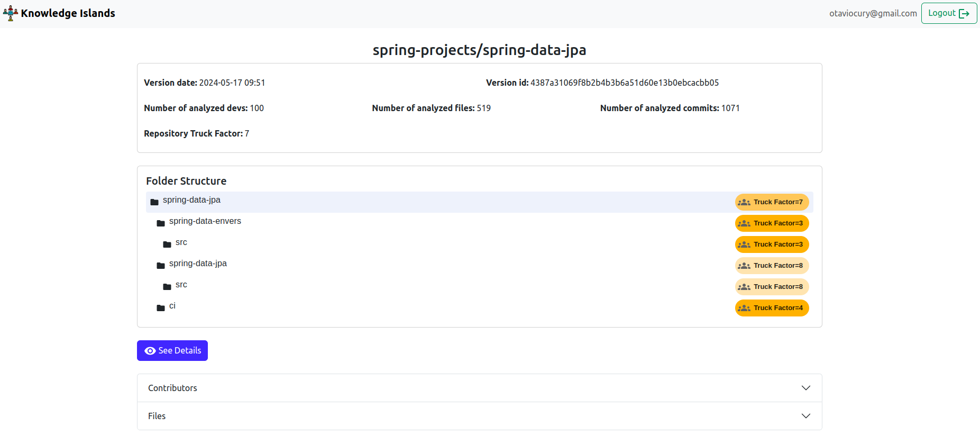The width and height of the screenshot is (980, 435).
Task: Click the eye icon in See Details
Action: [150, 351]
